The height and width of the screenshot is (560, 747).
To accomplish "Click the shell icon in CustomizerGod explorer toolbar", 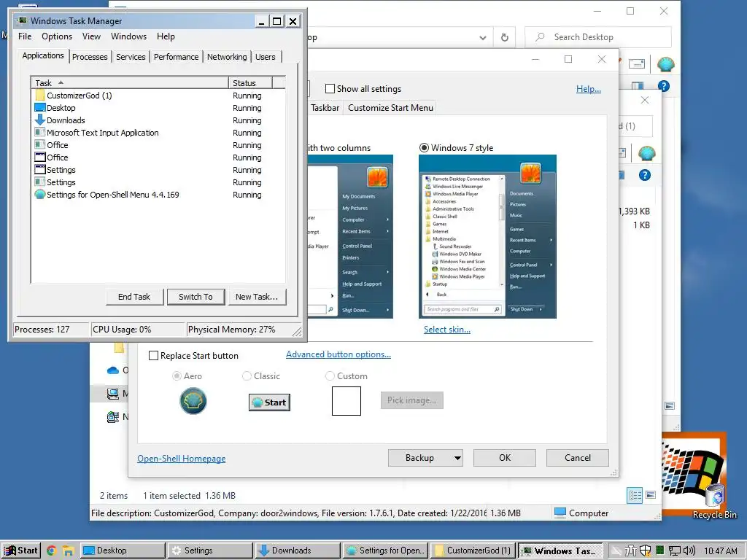I will (x=646, y=153).
